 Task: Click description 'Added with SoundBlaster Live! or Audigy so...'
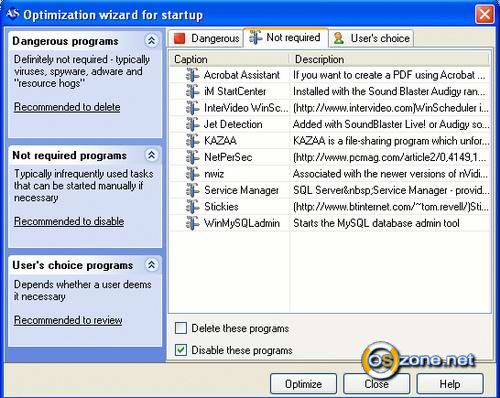point(391,124)
